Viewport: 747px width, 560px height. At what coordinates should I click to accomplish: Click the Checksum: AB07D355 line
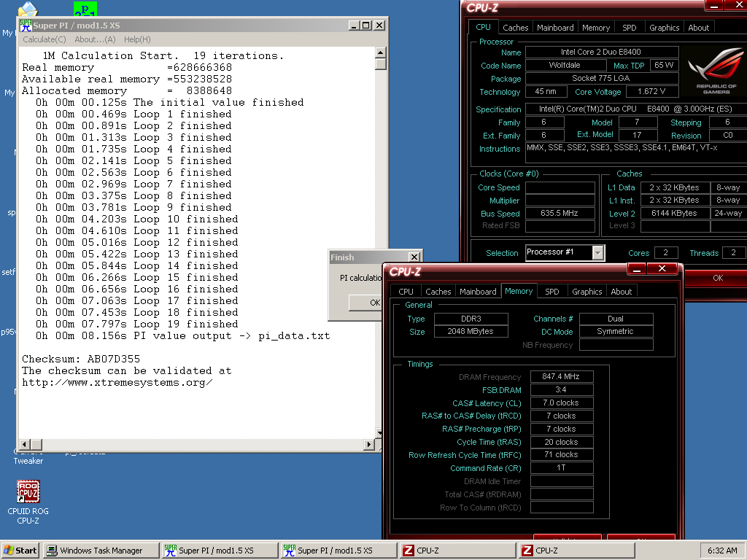81,359
